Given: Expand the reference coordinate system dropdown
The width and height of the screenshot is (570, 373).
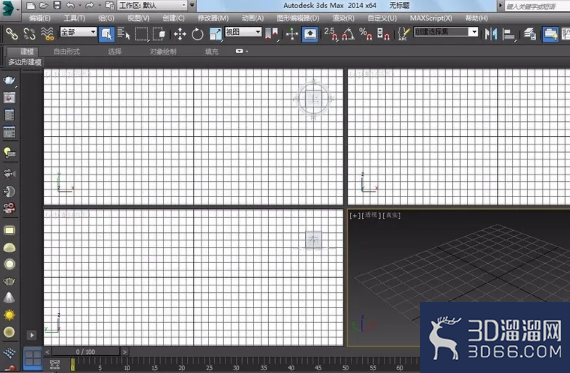Looking at the screenshot, I should coord(243,32).
